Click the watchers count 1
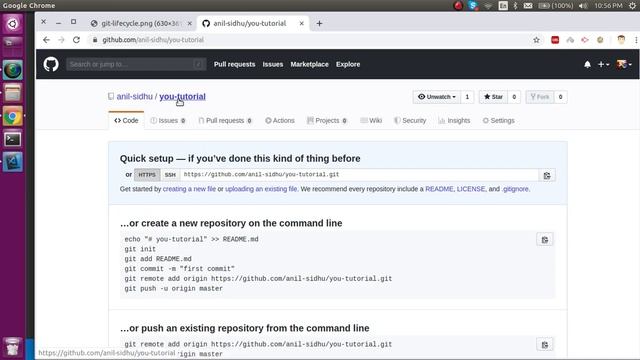Screen dimensions: 640x360 467,97
